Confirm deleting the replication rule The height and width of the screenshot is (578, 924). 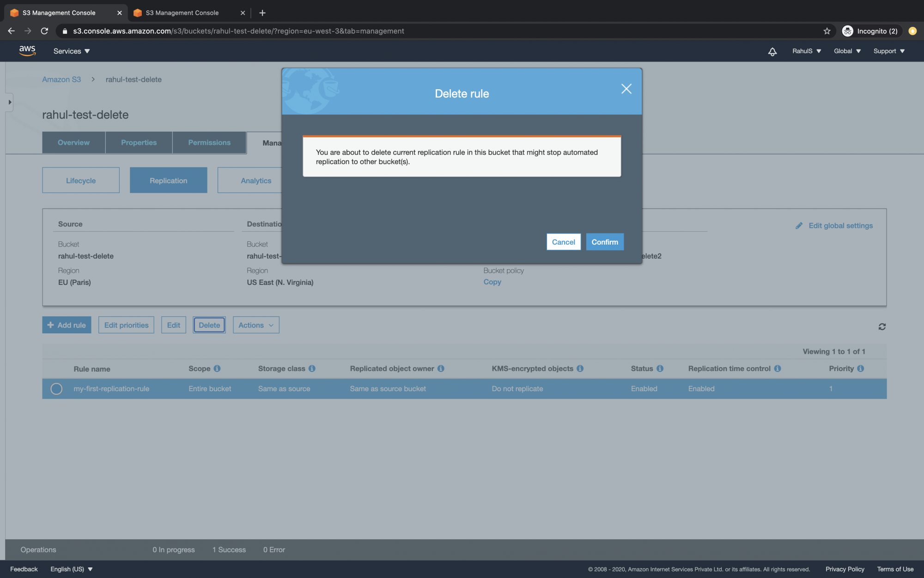[x=605, y=242]
